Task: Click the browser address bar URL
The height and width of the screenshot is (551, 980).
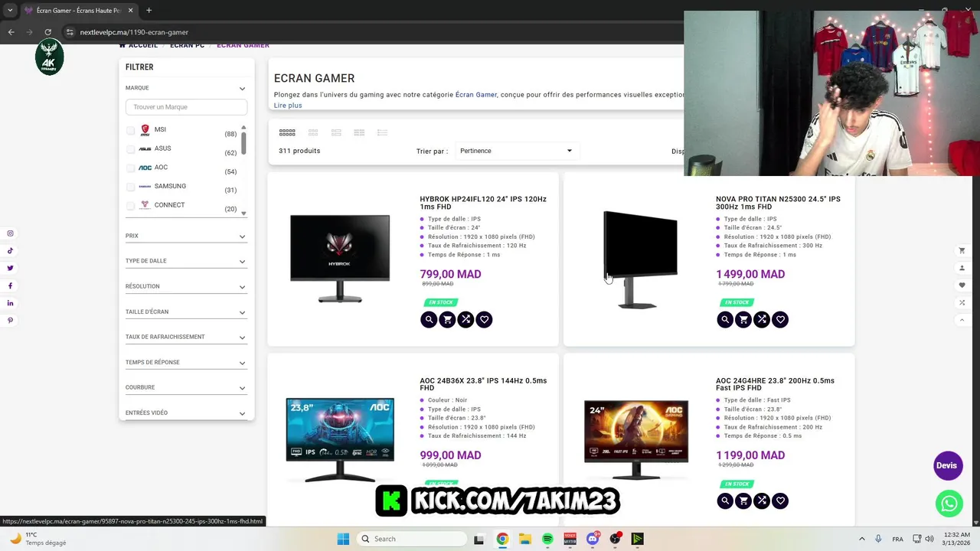Action: pos(134,32)
